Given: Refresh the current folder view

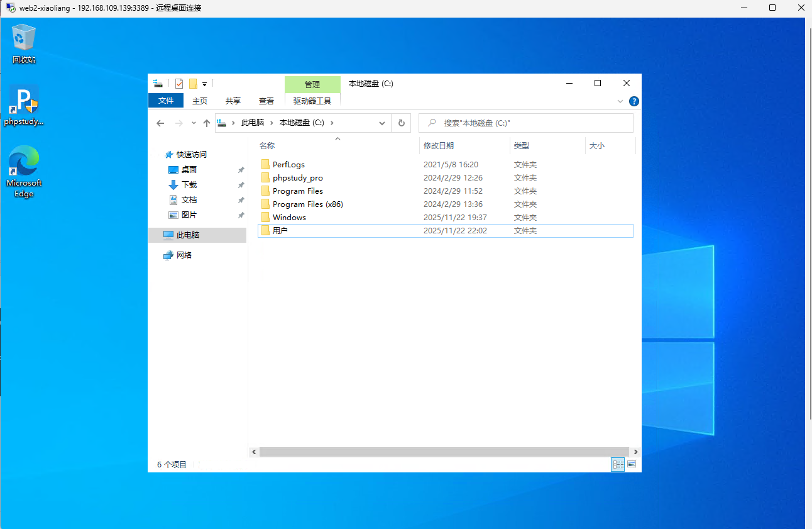Looking at the screenshot, I should point(401,123).
